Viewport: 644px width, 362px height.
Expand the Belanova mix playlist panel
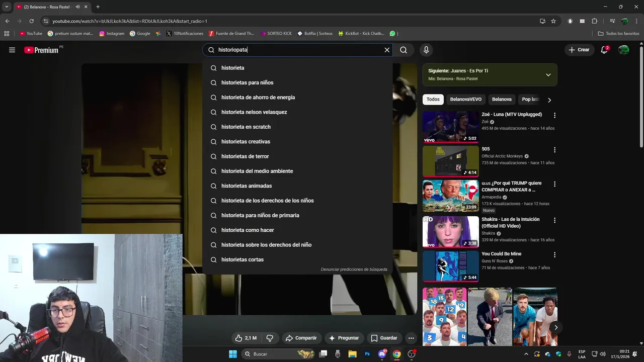coord(548,75)
